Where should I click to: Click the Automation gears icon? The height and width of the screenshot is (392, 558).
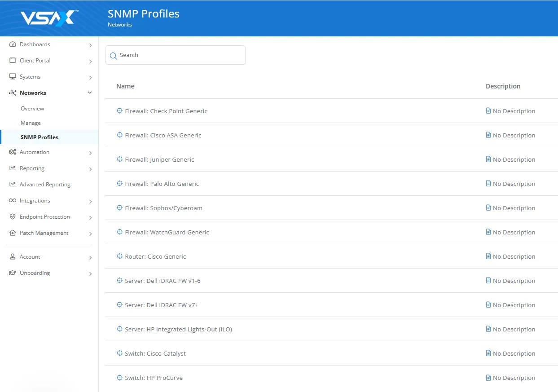pyautogui.click(x=13, y=152)
